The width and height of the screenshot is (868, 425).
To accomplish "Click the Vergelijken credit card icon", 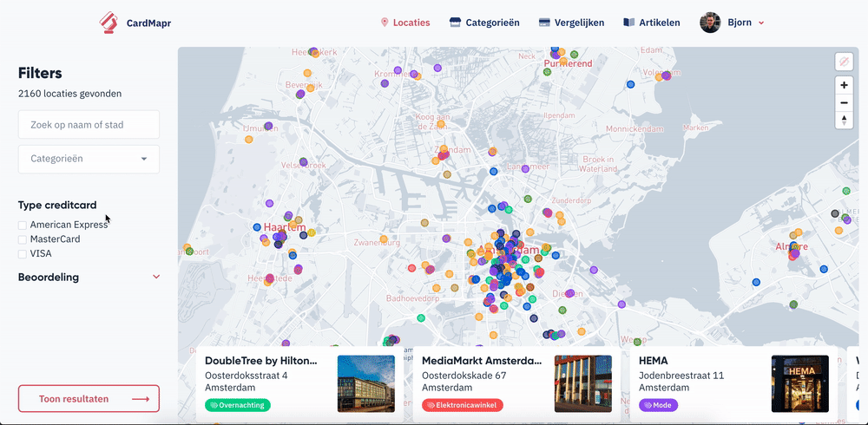I will [544, 23].
